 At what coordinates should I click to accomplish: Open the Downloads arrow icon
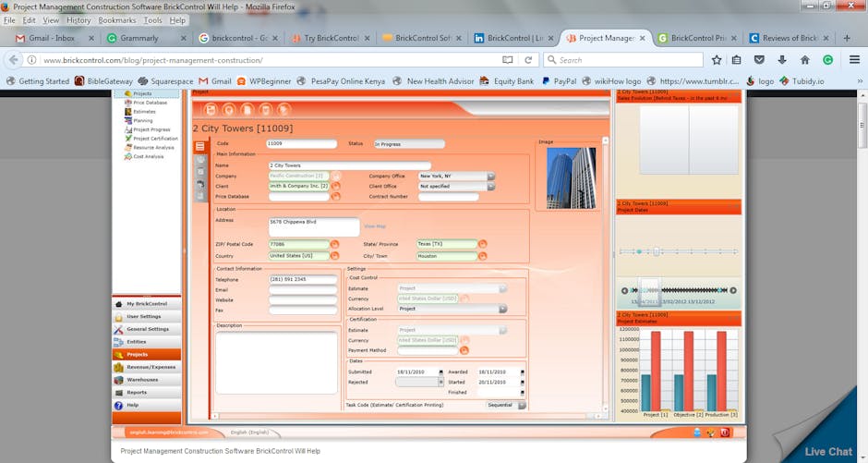[x=781, y=60]
